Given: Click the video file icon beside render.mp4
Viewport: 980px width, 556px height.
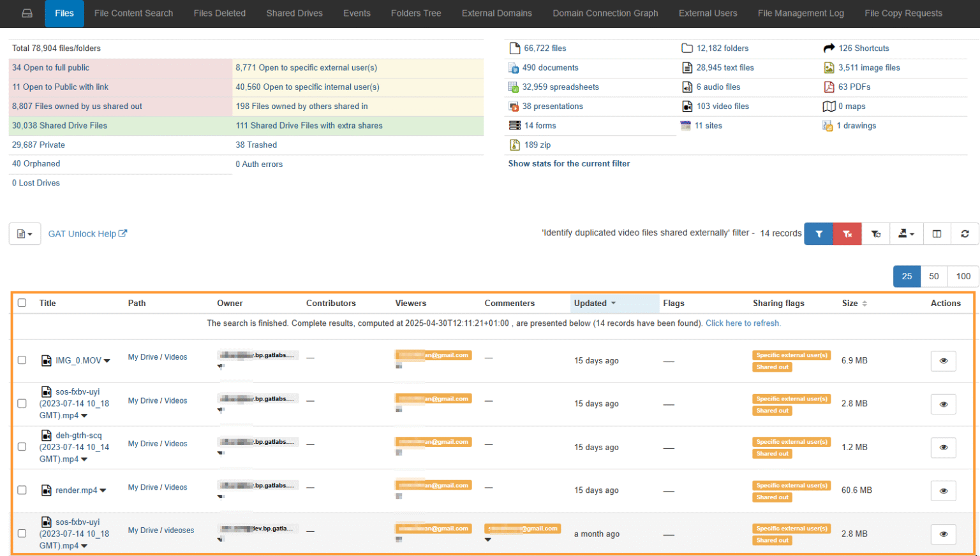Looking at the screenshot, I should click(x=47, y=490).
